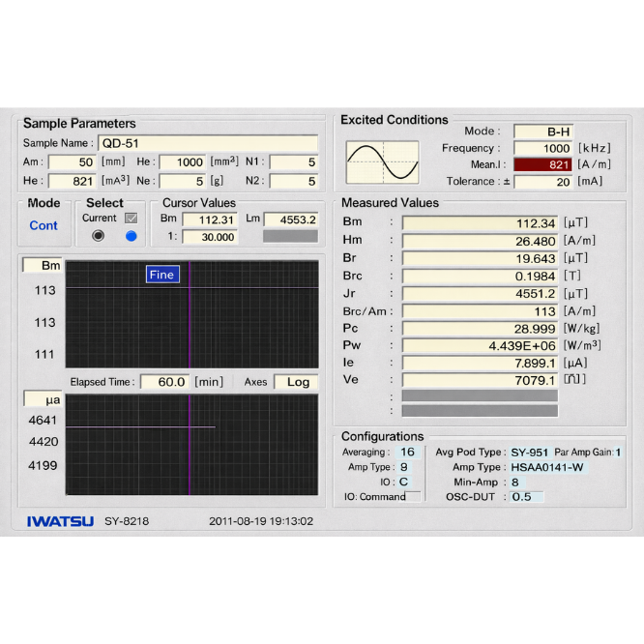Click the 111 axis label on upper graph

tap(44, 354)
